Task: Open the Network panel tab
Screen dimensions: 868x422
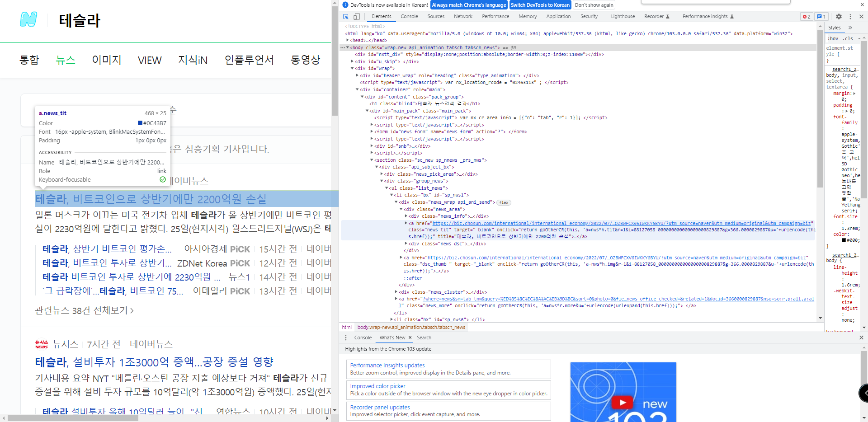Action: 463,16
